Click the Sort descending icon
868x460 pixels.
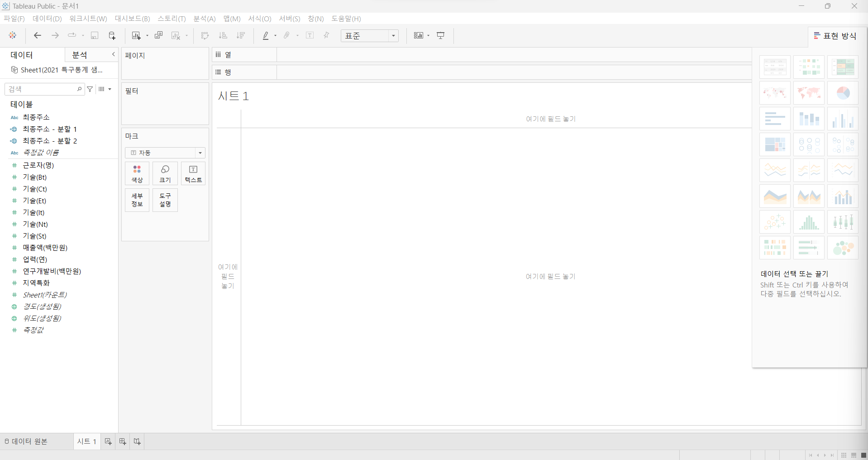tap(241, 35)
